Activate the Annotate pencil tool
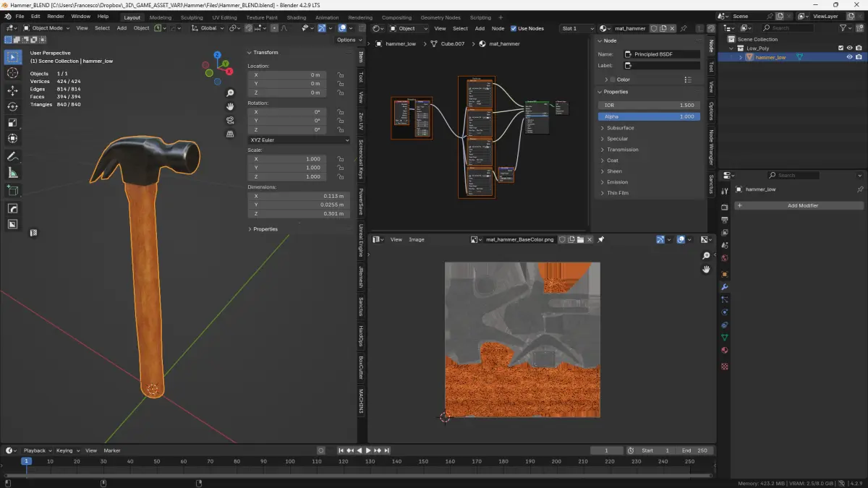This screenshot has width=868, height=488. [12, 156]
